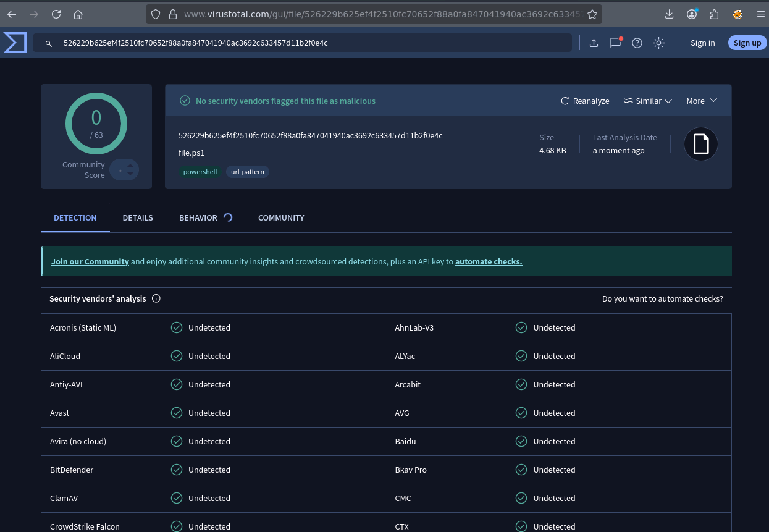Viewport: 769px width, 532px height.
Task: Click the info icon beside Security vendors' analysis
Action: (156, 298)
